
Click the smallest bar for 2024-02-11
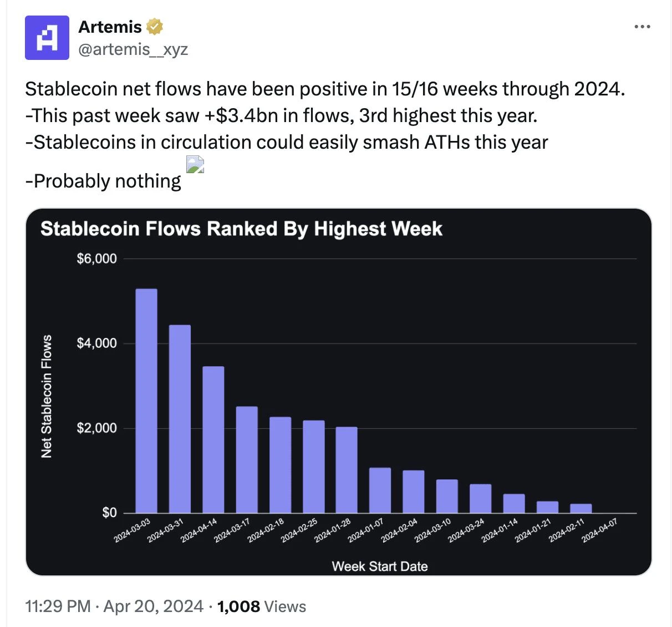click(581, 508)
